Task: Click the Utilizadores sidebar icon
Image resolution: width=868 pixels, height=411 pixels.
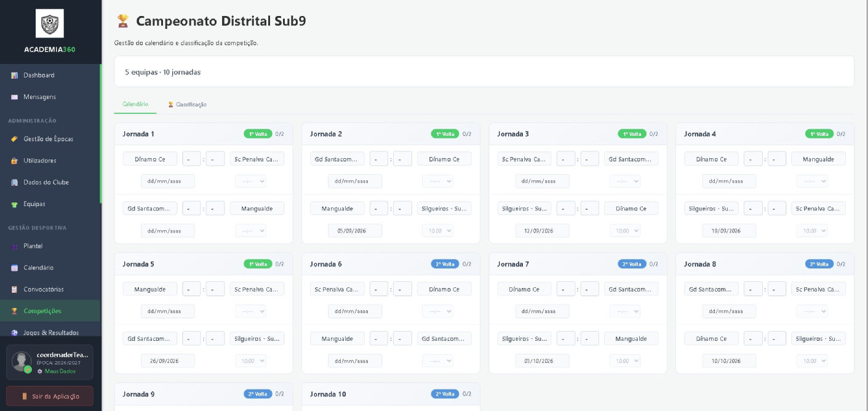Action: point(14,161)
